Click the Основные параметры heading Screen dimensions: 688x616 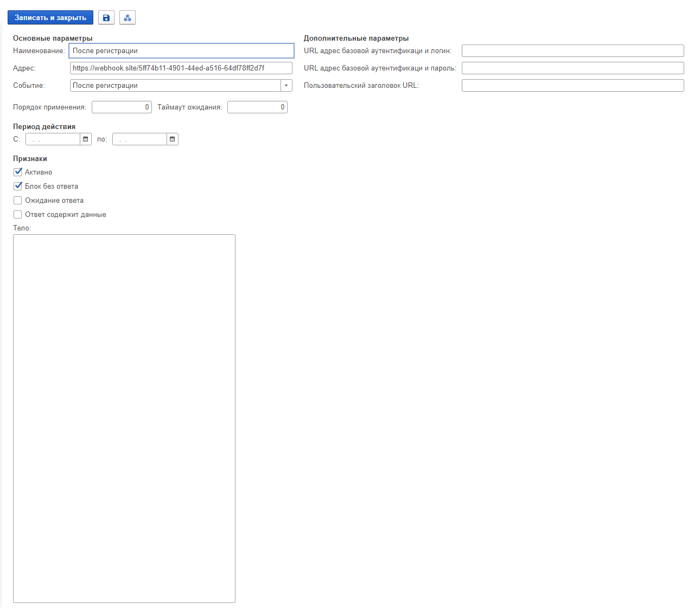(x=53, y=39)
